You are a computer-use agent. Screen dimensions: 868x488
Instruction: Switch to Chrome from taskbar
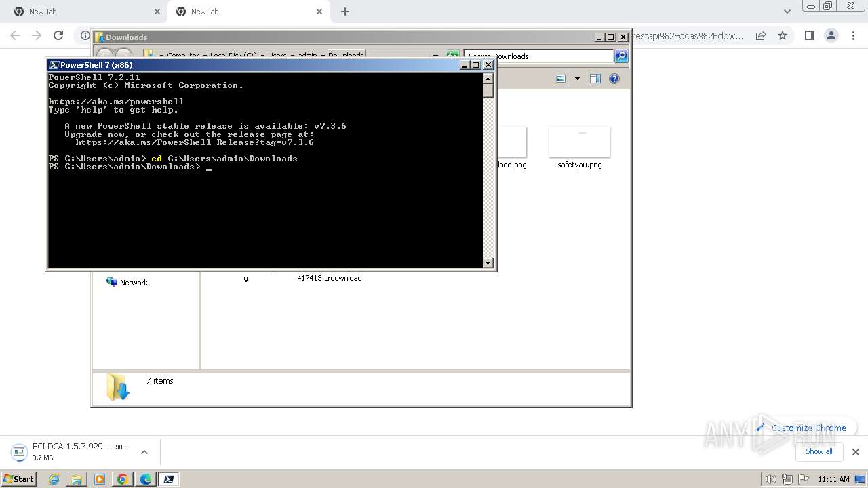(123, 479)
